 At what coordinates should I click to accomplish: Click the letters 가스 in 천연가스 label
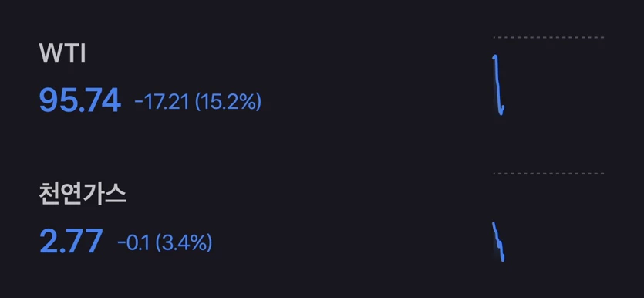[x=104, y=195]
